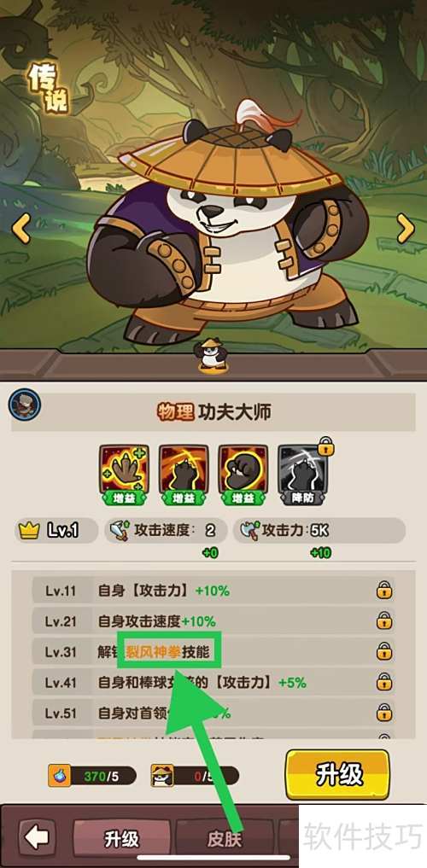
Task: Tap the lock icon on the Lv.31 row
Action: tap(383, 651)
